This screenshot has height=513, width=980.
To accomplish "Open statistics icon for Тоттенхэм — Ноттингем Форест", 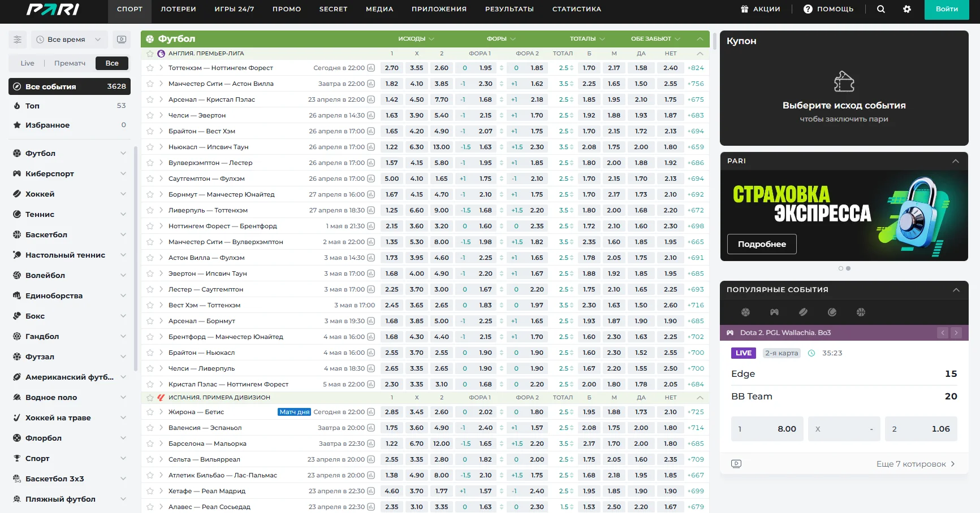I will [371, 68].
